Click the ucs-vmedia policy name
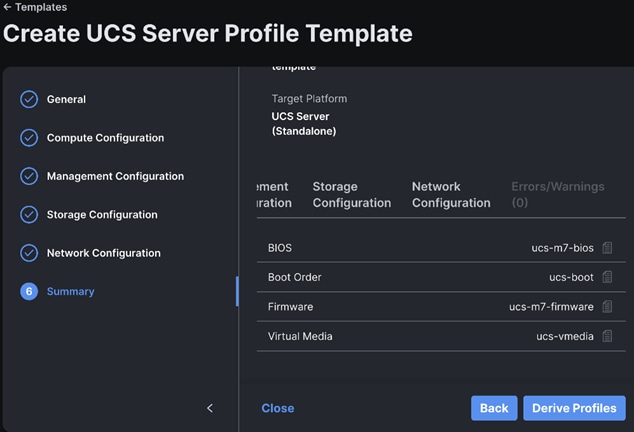The height and width of the screenshot is (432, 634). pos(565,336)
